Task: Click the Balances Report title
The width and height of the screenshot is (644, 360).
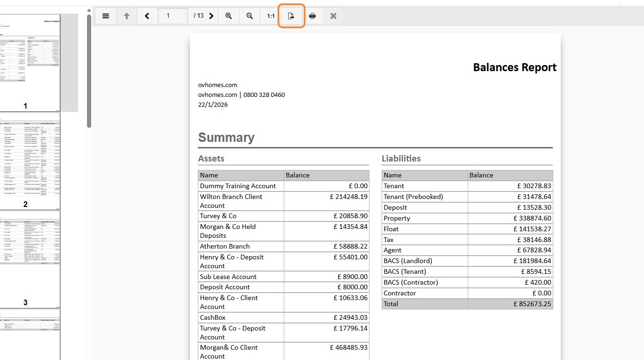Action: [x=514, y=67]
